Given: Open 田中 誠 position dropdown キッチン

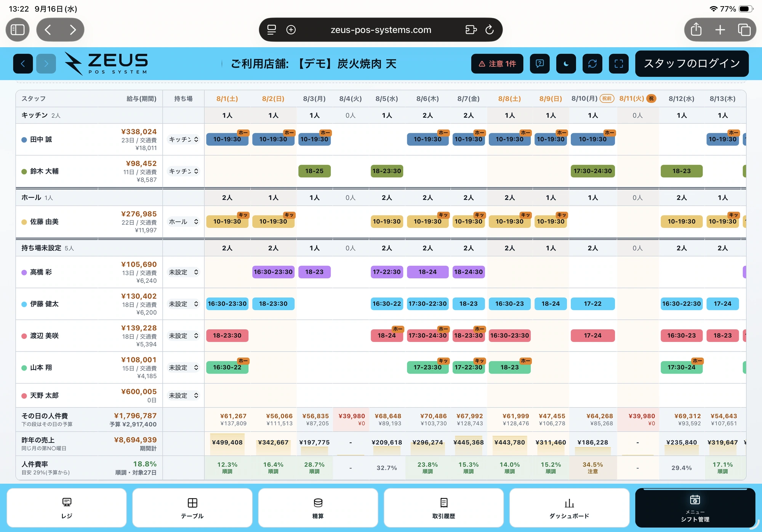Looking at the screenshot, I should tap(184, 139).
